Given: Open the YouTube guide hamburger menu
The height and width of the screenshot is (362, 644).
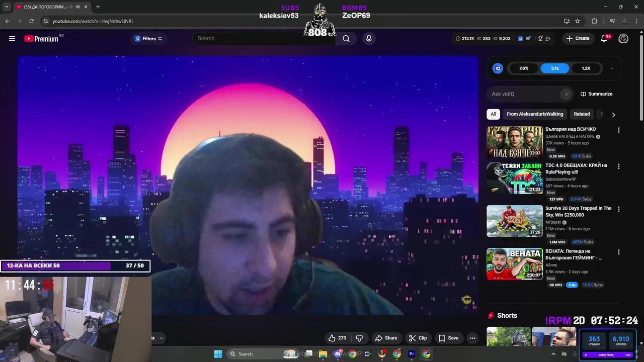Looking at the screenshot, I should pyautogui.click(x=12, y=39).
